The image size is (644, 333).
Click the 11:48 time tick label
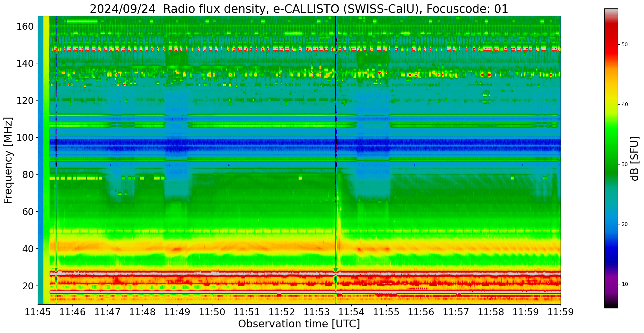pyautogui.click(x=142, y=312)
